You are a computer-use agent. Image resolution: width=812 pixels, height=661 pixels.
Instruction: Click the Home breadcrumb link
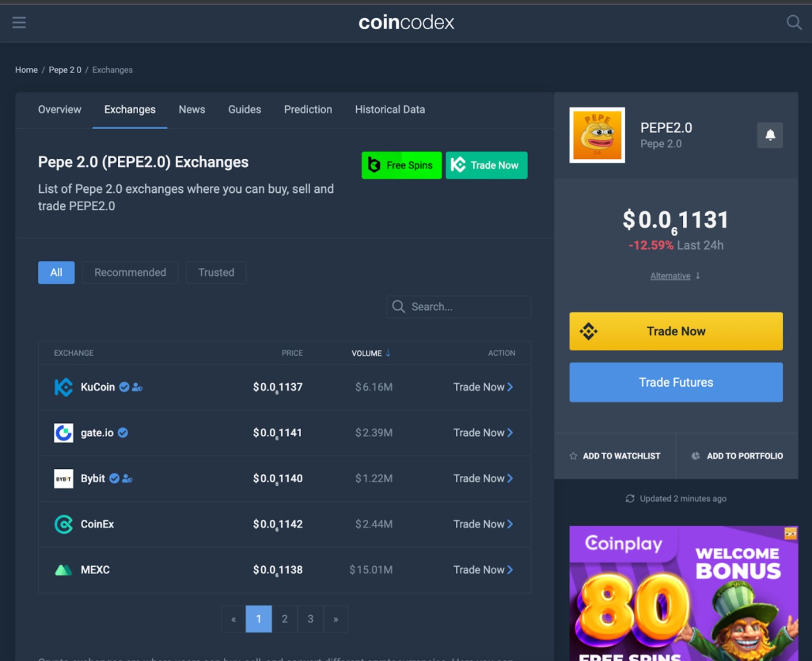(x=26, y=70)
